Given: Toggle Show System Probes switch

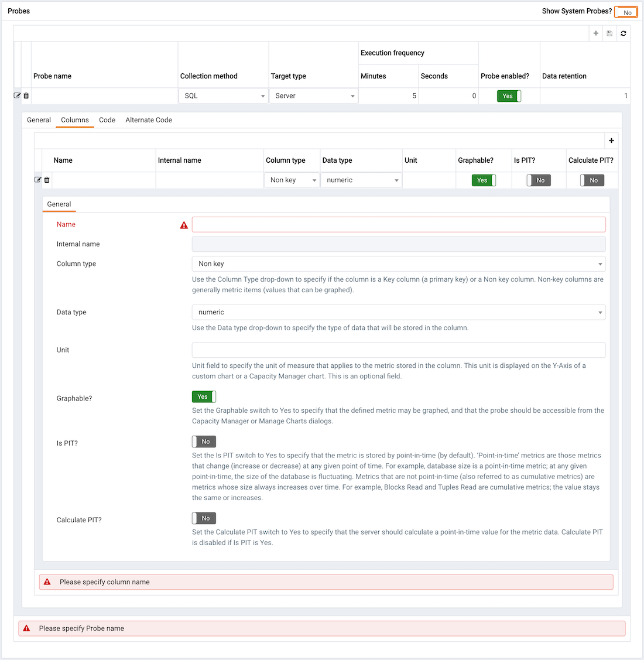Looking at the screenshot, I should point(626,12).
